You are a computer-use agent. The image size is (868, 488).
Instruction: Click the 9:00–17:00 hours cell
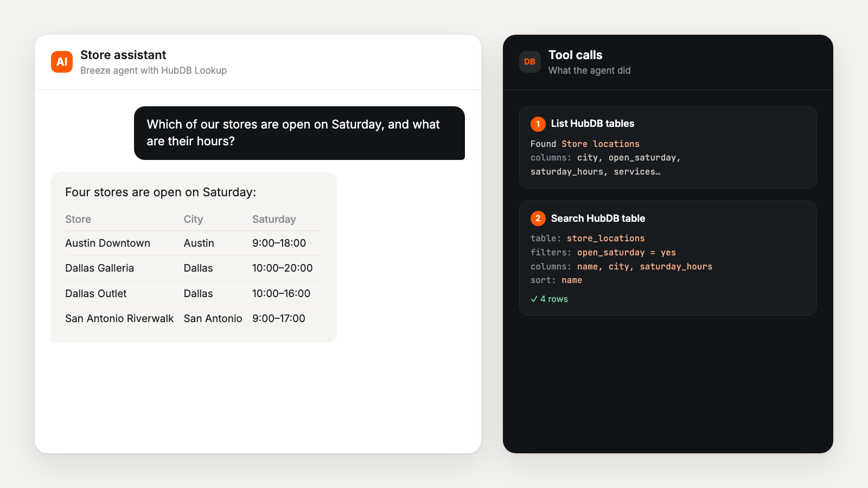(x=278, y=318)
